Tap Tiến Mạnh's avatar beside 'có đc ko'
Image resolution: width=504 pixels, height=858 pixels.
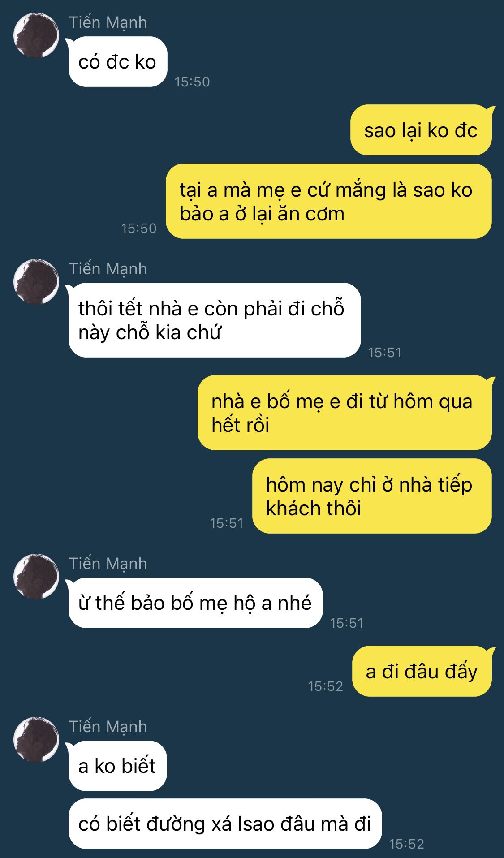[36, 35]
